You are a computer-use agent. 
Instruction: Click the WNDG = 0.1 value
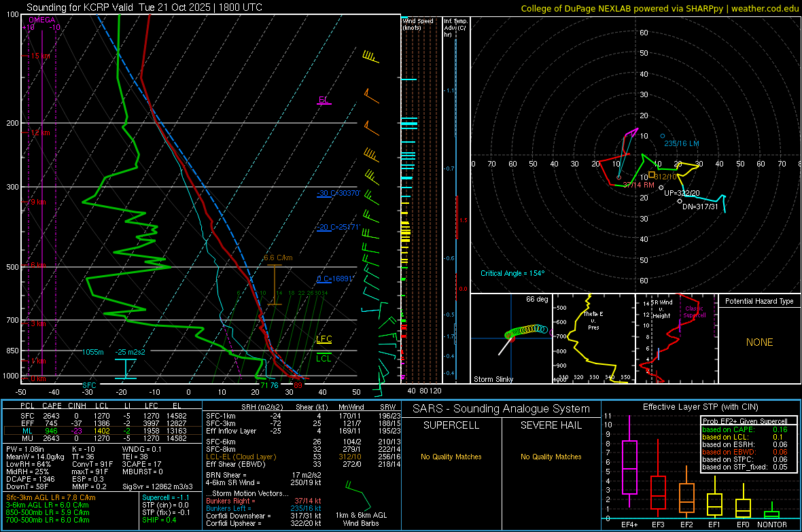[141, 449]
